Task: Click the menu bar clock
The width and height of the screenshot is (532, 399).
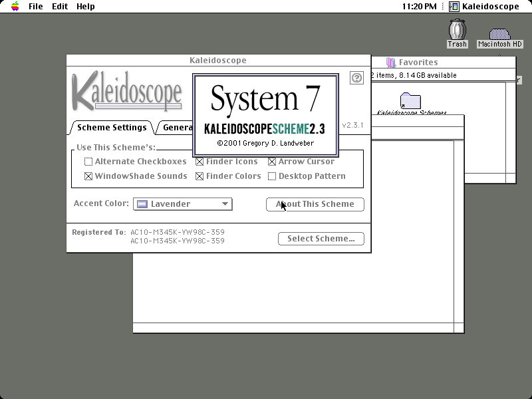Action: [x=420, y=7]
